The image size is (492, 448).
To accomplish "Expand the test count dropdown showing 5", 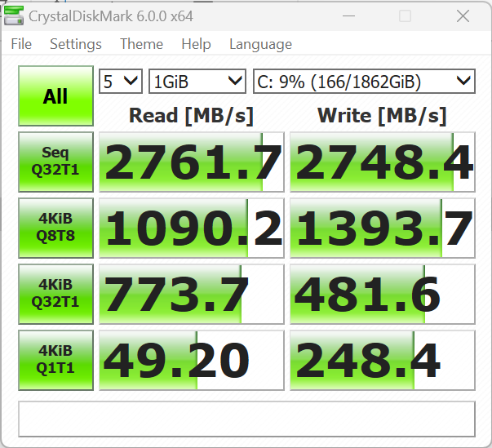I will click(x=121, y=82).
